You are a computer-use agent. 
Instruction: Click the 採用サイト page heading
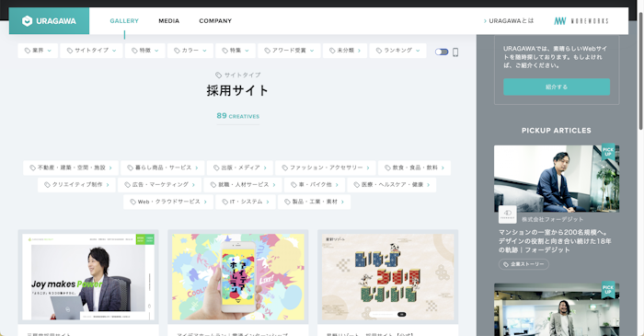click(237, 90)
